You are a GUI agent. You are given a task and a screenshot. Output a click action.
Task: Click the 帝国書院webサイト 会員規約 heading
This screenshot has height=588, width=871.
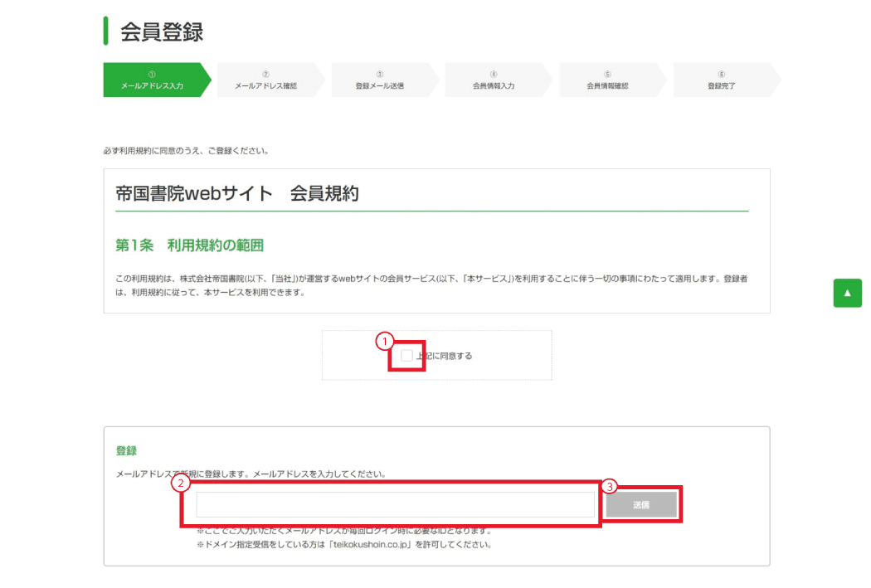tap(237, 194)
